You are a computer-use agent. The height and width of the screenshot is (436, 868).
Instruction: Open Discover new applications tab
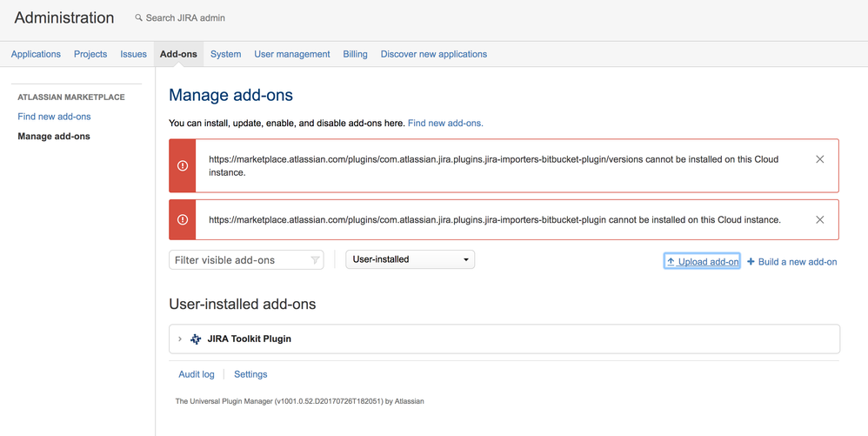(x=434, y=54)
